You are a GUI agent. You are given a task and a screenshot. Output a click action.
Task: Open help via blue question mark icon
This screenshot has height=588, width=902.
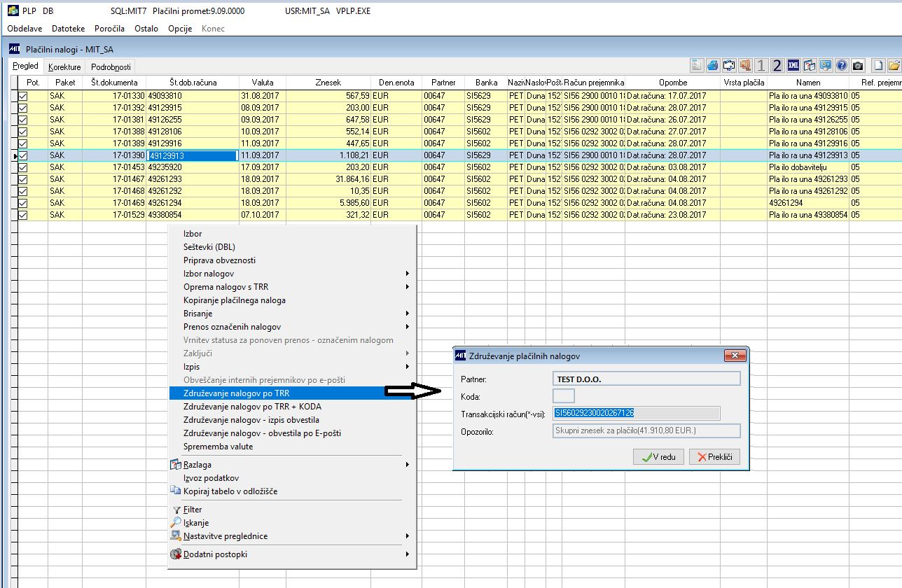841,66
